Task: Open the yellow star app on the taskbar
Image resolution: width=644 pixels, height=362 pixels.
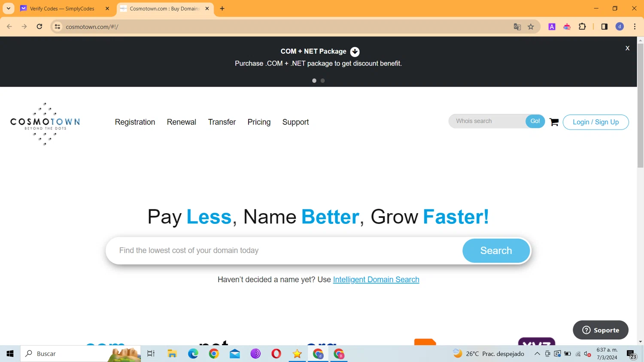Action: 297,354
